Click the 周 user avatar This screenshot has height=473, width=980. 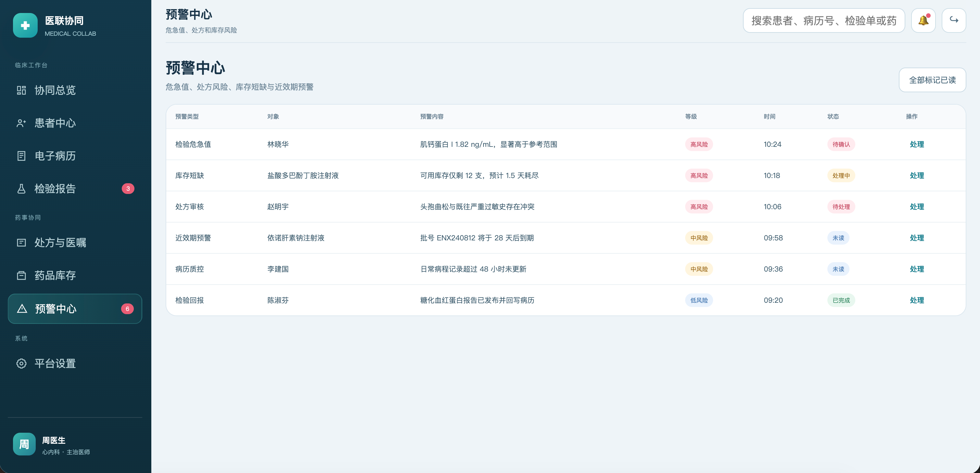[x=24, y=444]
